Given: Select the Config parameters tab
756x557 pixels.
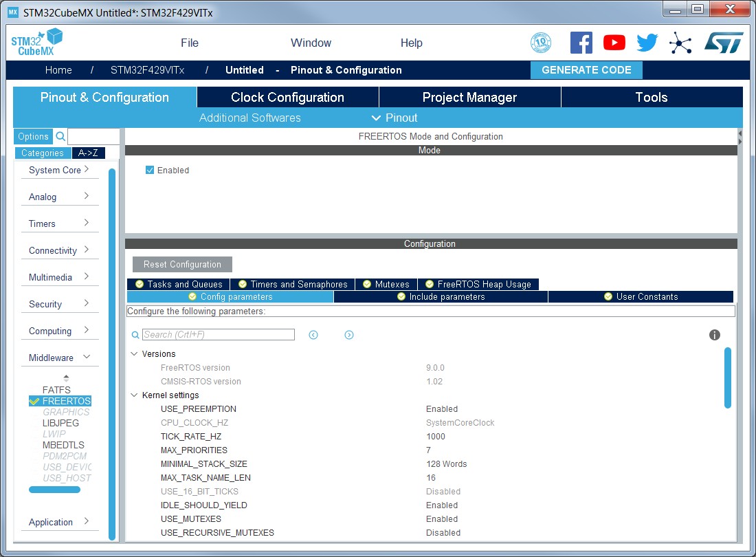Looking at the screenshot, I should click(230, 296).
